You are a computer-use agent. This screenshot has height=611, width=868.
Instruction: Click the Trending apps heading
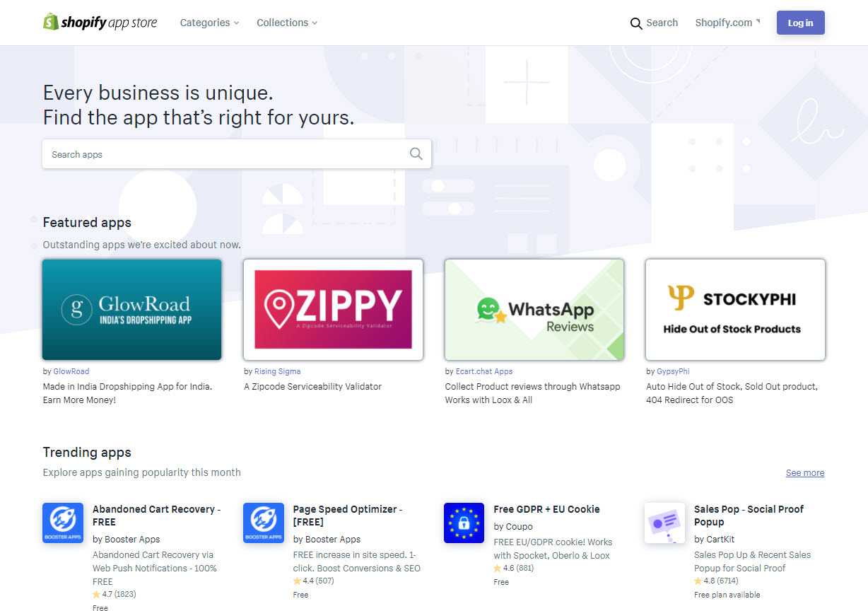point(87,453)
